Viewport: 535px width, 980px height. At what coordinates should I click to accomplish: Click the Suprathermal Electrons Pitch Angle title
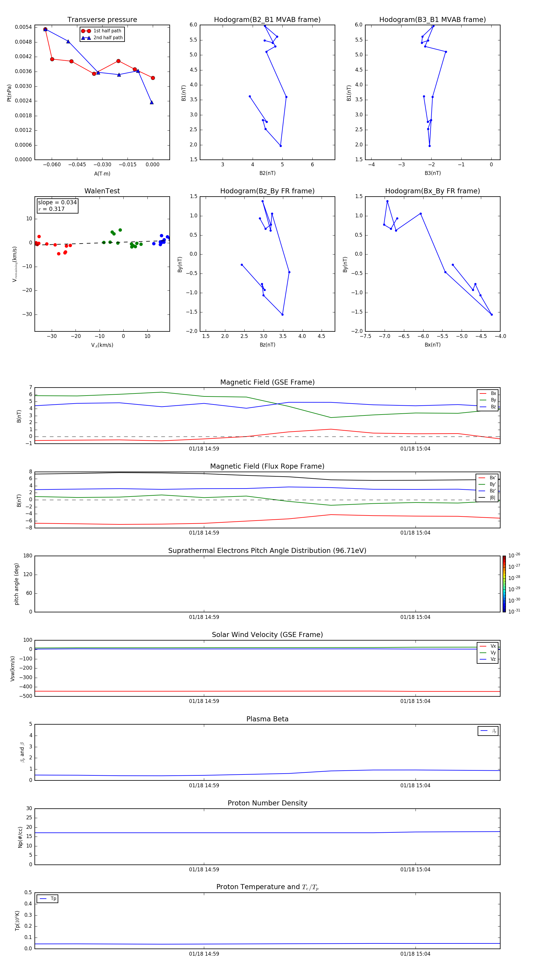[267, 551]
